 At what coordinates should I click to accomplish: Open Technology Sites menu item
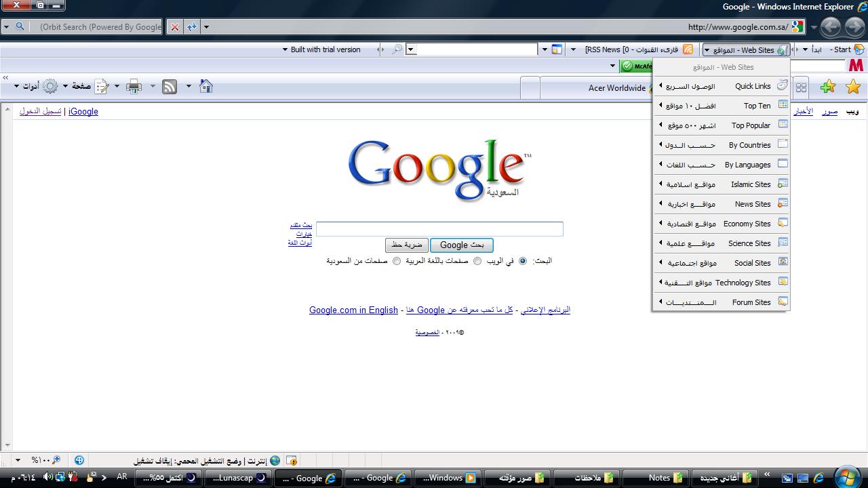click(x=722, y=283)
